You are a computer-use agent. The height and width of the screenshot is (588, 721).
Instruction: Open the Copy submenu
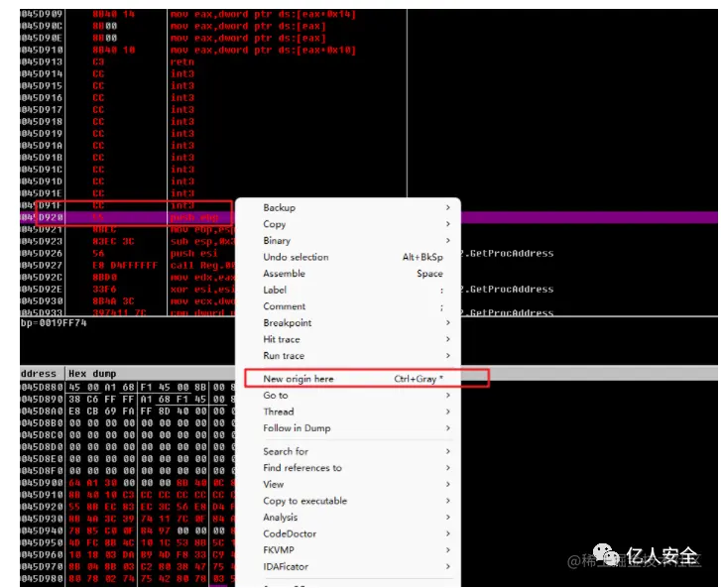coord(348,224)
